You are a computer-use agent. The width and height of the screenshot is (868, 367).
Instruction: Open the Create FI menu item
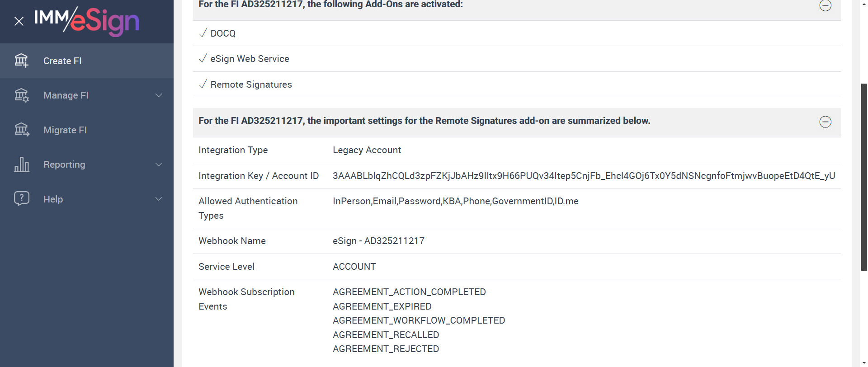(x=62, y=61)
